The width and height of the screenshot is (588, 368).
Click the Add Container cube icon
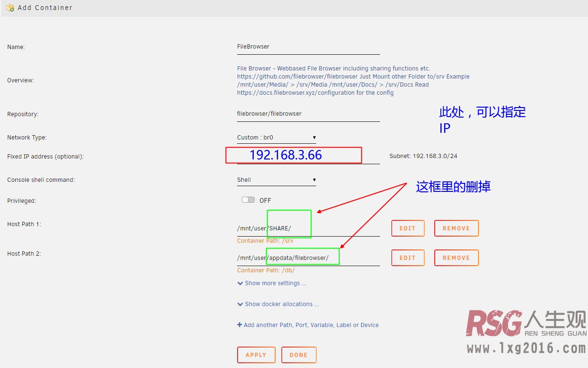pos(10,8)
